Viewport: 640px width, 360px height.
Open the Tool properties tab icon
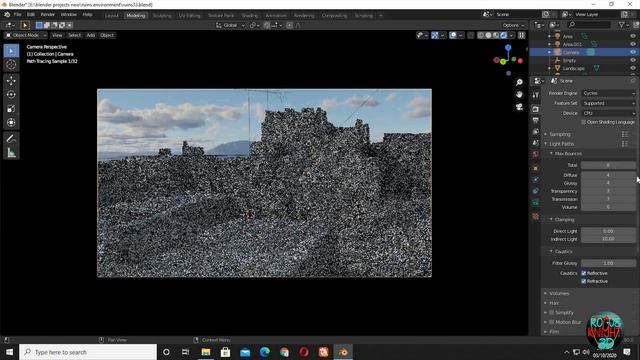(x=536, y=95)
